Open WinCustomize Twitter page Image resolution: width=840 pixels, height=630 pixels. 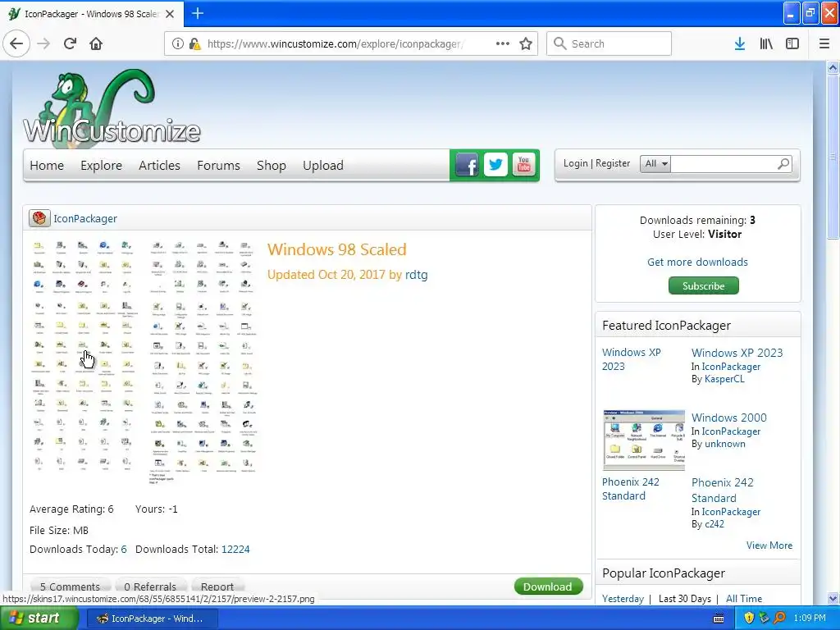(495, 165)
